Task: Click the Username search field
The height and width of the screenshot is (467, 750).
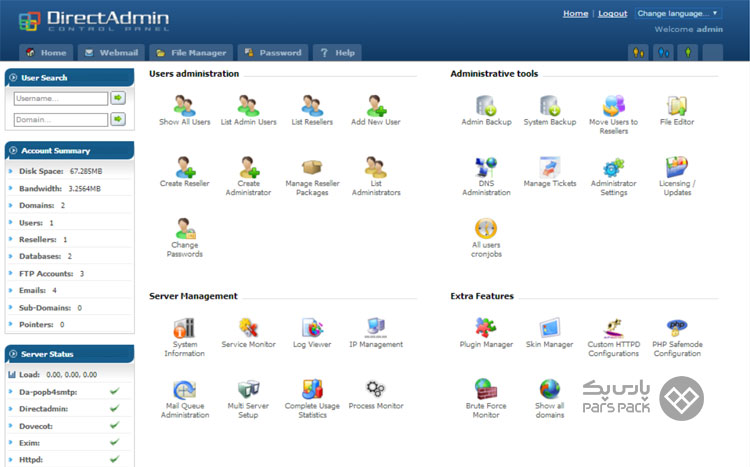Action: 61,99
